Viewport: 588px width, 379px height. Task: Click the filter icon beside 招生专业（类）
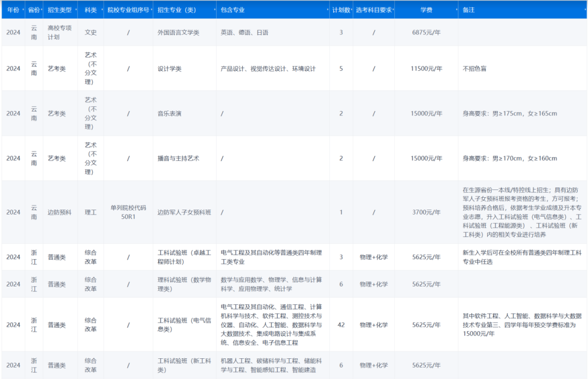(215, 10)
